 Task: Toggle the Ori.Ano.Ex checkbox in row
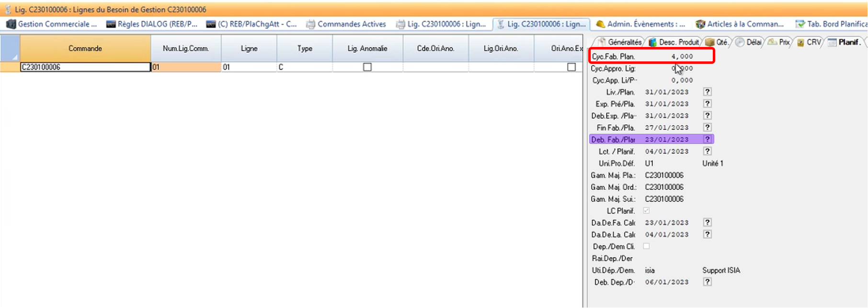point(571,67)
